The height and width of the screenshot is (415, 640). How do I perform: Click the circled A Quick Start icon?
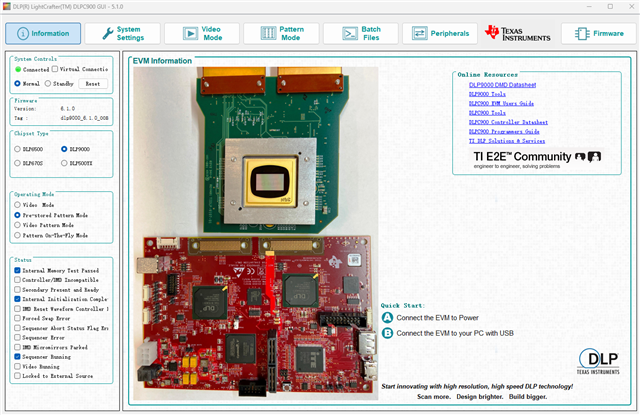click(x=387, y=317)
